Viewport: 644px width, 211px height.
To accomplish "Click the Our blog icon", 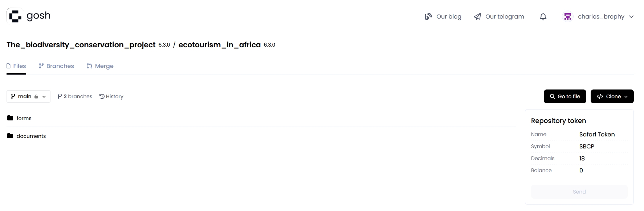I will pos(428,17).
